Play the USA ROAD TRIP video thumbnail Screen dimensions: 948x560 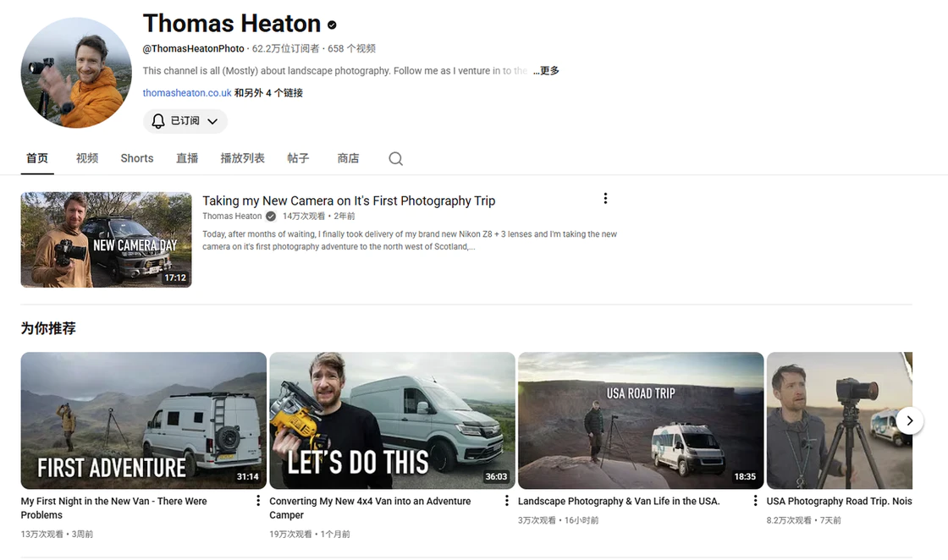click(x=641, y=420)
